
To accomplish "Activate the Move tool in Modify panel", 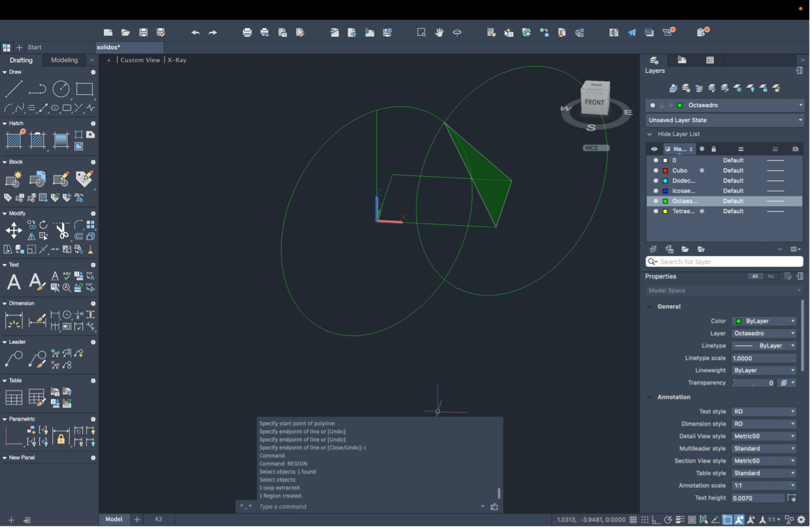I will (x=14, y=231).
